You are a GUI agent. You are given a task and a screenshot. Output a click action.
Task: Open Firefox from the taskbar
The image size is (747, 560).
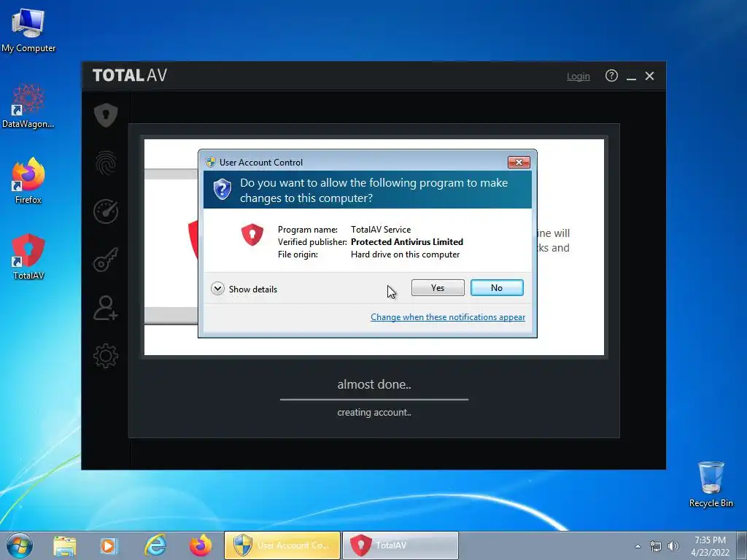(x=201, y=545)
